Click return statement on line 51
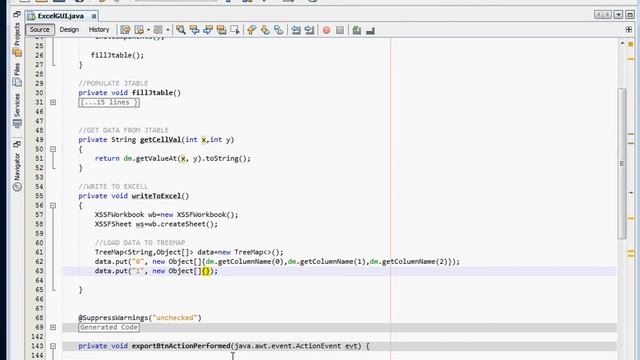This screenshot has height=360, width=640. tap(173, 158)
